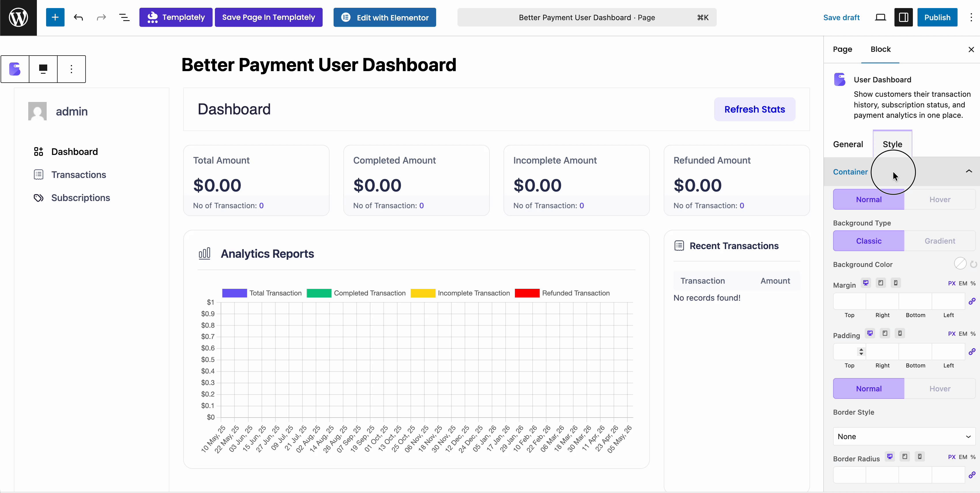980x493 pixels.
Task: Select mobile device for Border Radius
Action: (x=920, y=456)
